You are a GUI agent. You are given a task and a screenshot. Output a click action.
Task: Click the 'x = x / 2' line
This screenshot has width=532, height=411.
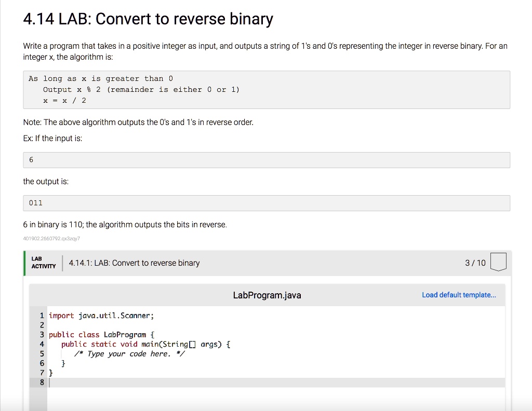point(64,100)
